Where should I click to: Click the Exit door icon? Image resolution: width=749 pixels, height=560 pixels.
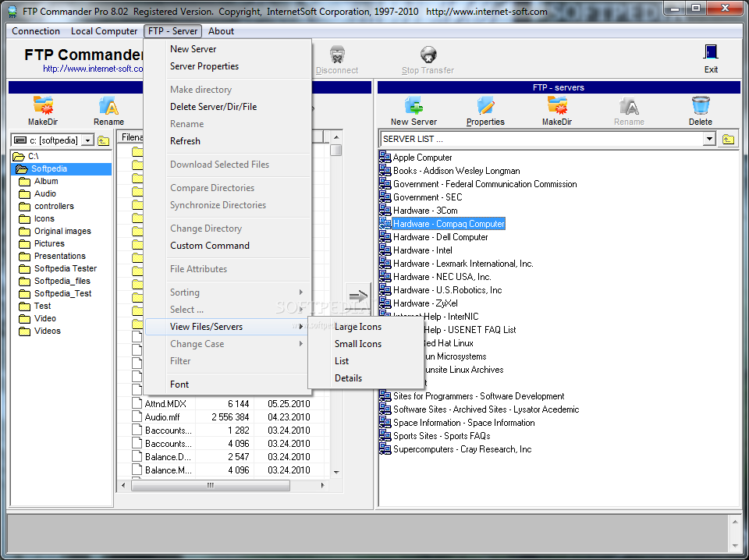[x=711, y=52]
